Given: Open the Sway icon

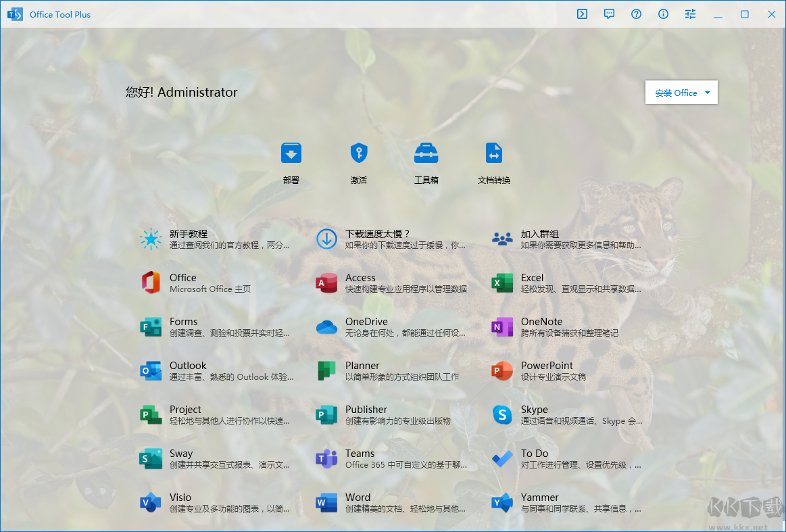Looking at the screenshot, I should [x=151, y=459].
